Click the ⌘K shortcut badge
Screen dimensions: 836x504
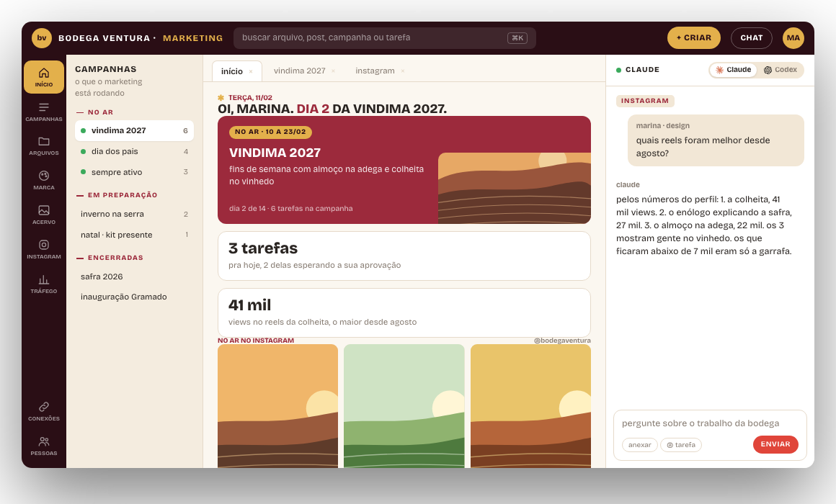click(x=517, y=38)
